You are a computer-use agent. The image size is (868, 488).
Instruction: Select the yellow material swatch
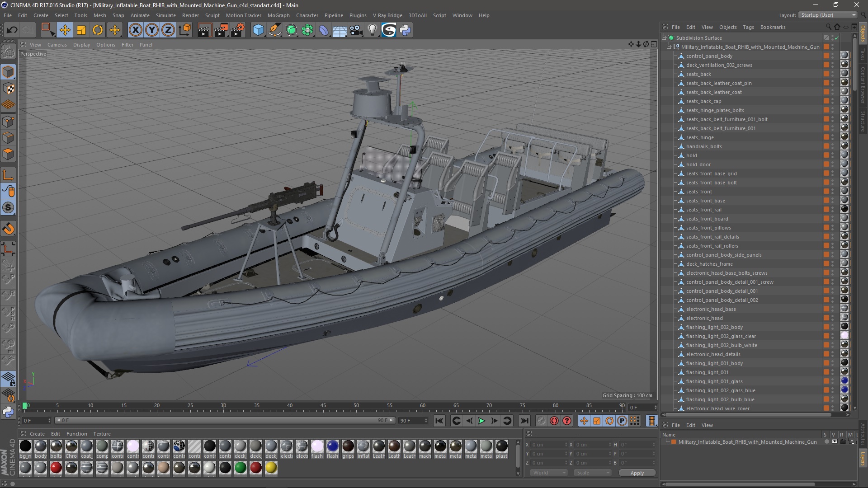[271, 468]
